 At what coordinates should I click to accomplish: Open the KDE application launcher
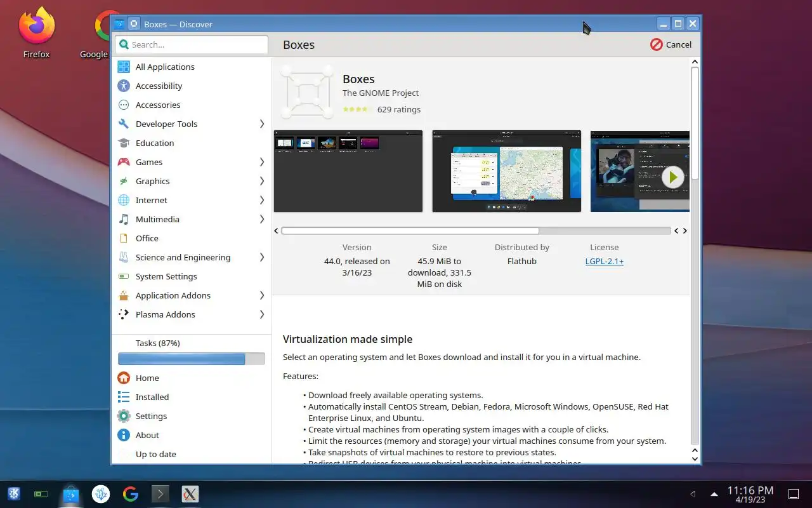pyautogui.click(x=13, y=493)
